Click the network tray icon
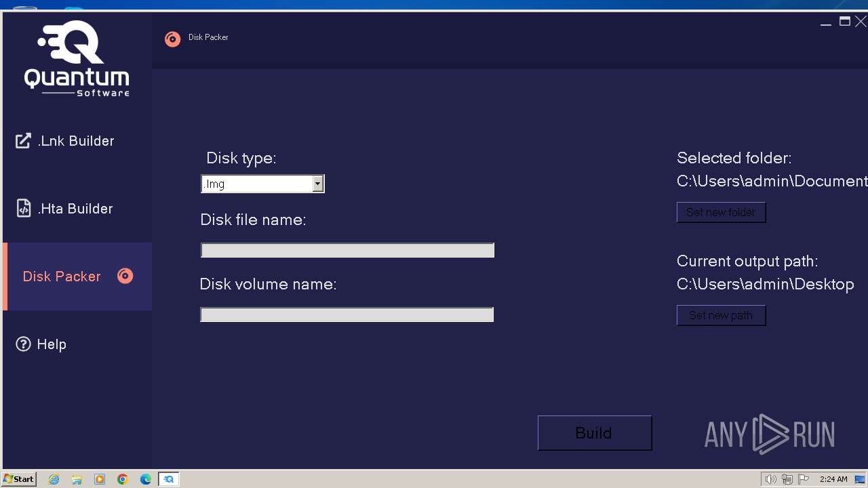The height and width of the screenshot is (488, 868). coord(787,479)
